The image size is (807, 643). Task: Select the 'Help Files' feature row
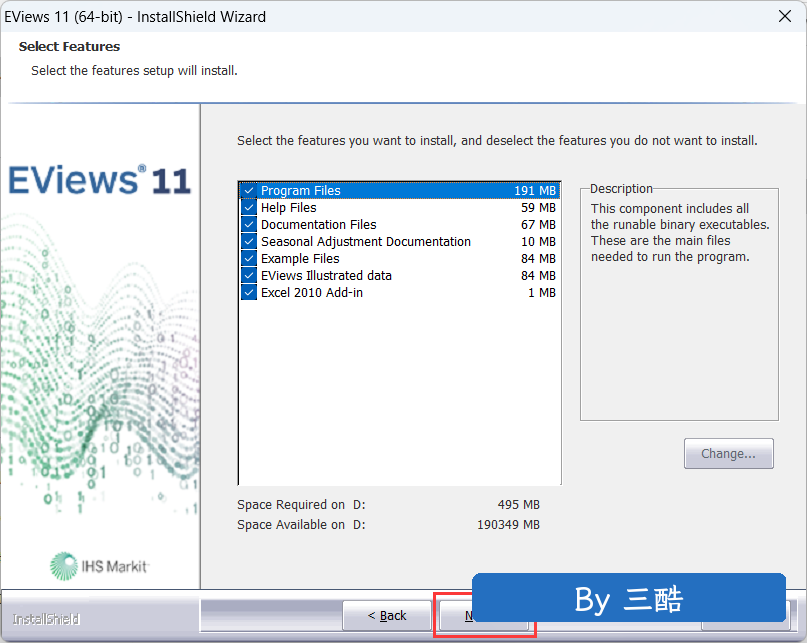coord(399,207)
